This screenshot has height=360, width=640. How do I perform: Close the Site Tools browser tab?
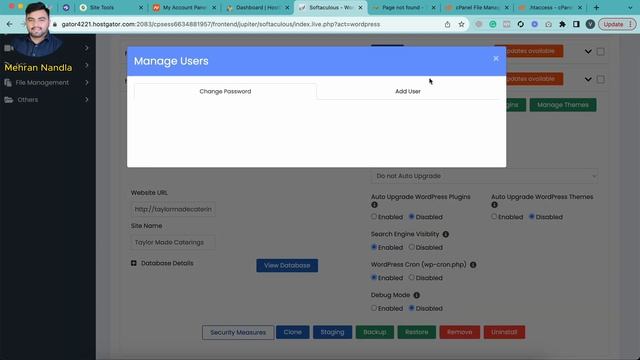pyautogui.click(x=141, y=7)
